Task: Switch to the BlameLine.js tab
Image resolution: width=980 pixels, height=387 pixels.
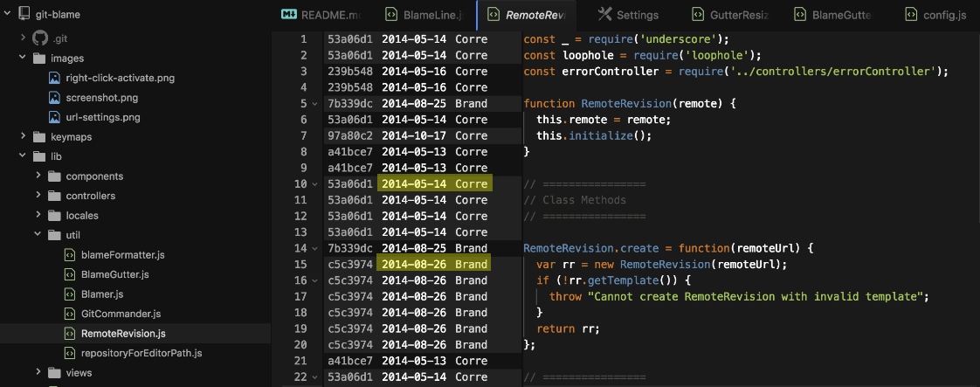Action: point(425,14)
